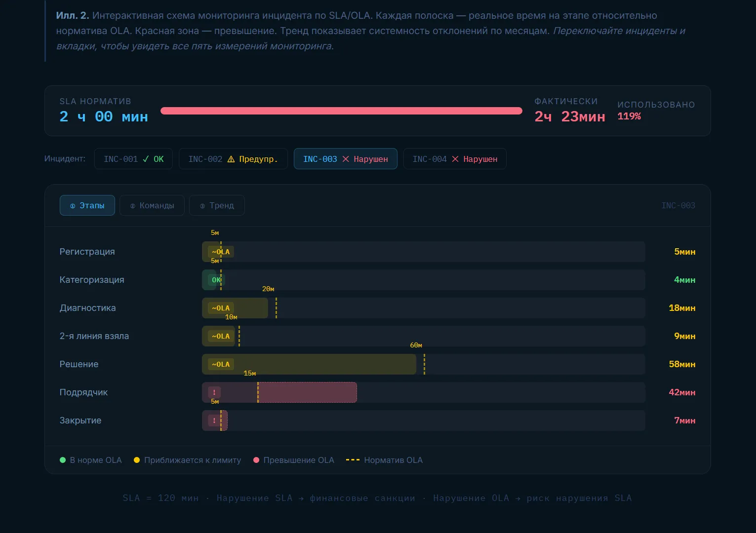This screenshot has height=533, width=756.
Task: Click the 60м OLA marker on Решение
Action: tap(424, 364)
